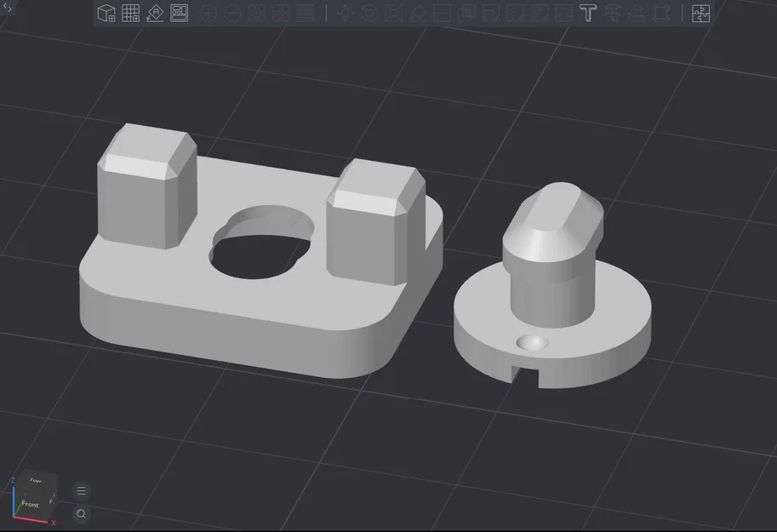Click the dimmed circle-with-cross toolbar icon
The width and height of the screenshot is (777, 532).
tap(209, 14)
